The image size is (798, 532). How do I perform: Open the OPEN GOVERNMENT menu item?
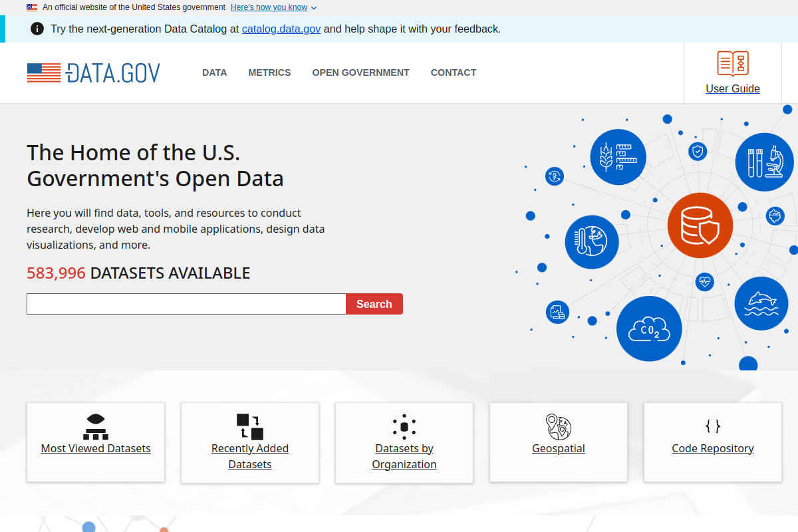(360, 72)
